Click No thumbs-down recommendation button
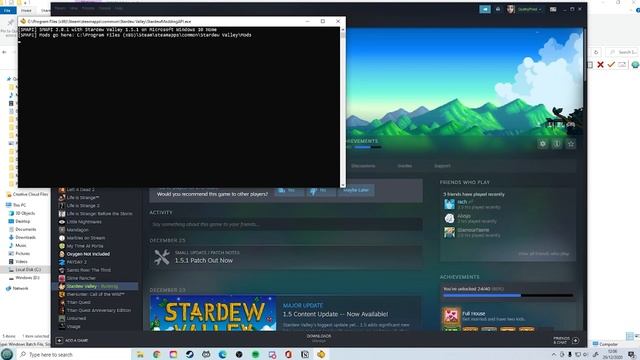The image size is (640, 360). coord(321,191)
